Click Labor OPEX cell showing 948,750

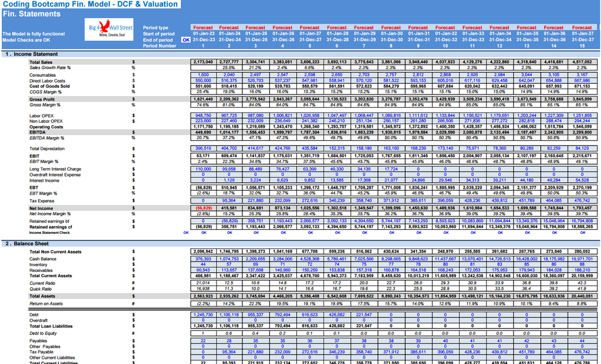coord(203,115)
